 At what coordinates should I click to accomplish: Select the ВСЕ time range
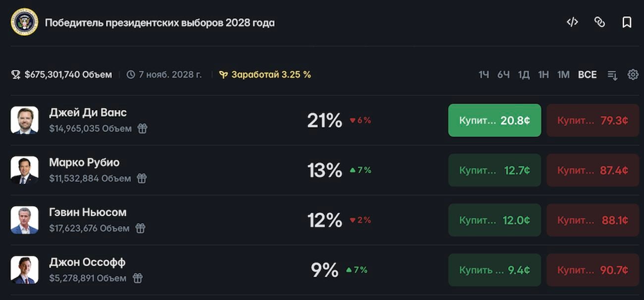click(x=587, y=75)
